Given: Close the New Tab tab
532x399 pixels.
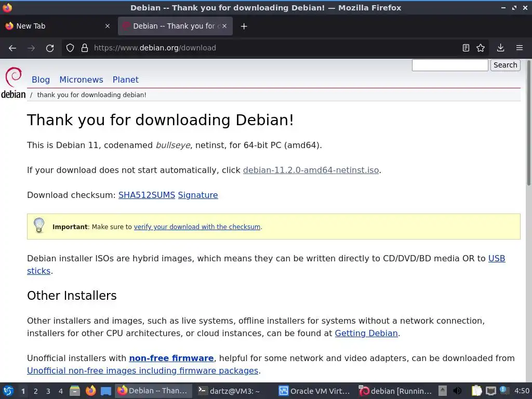Looking at the screenshot, I should (108, 26).
